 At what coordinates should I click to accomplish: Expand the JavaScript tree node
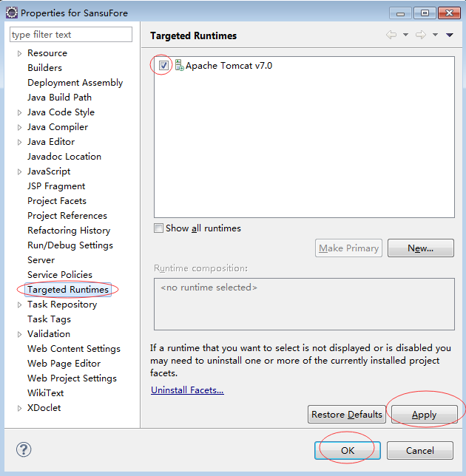19,171
